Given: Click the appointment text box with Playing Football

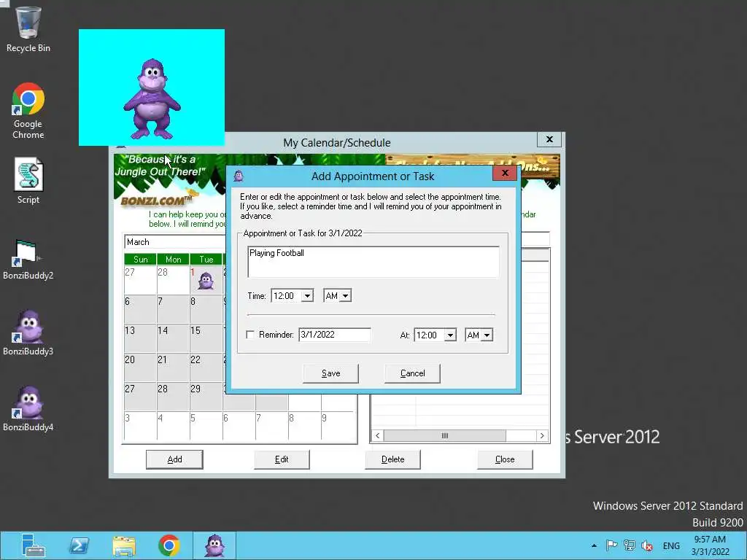Looking at the screenshot, I should coord(373,262).
